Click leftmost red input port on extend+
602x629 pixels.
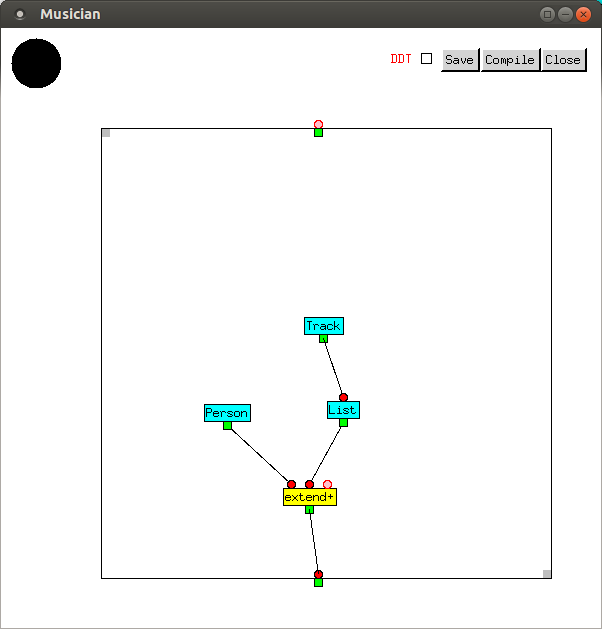(291, 484)
